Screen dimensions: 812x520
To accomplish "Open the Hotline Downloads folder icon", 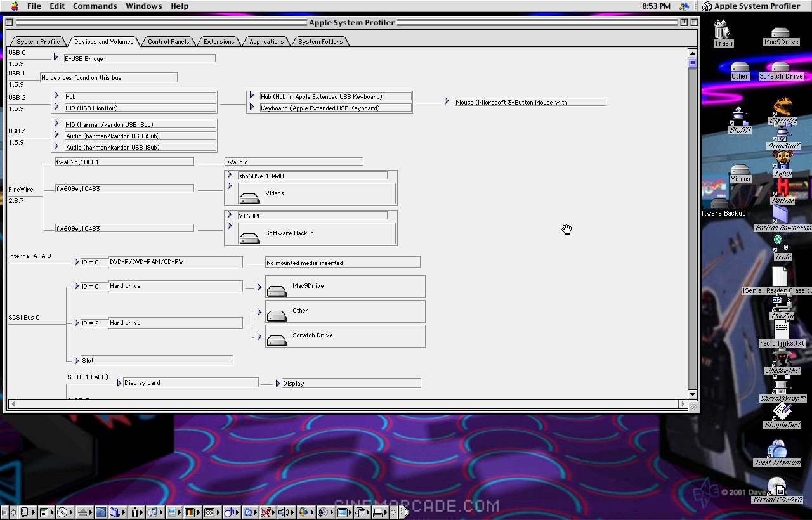I will tap(781, 214).
